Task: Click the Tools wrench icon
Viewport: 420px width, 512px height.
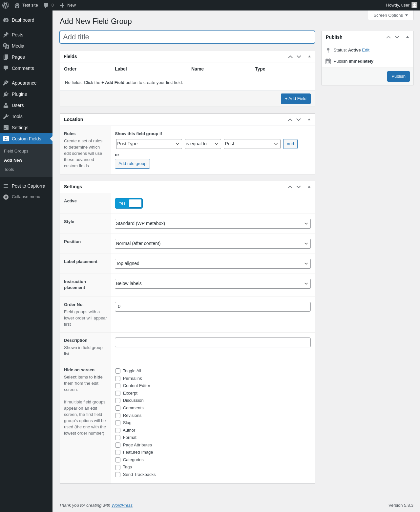Action: point(6,116)
